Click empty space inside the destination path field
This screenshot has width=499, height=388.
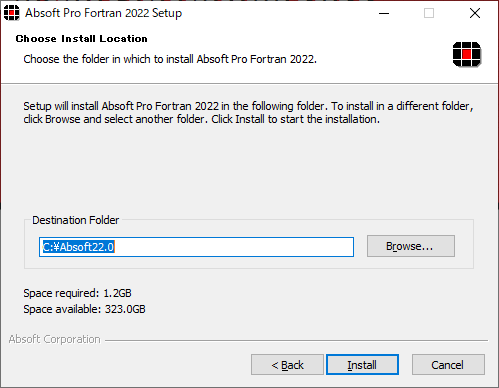pyautogui.click(x=233, y=247)
